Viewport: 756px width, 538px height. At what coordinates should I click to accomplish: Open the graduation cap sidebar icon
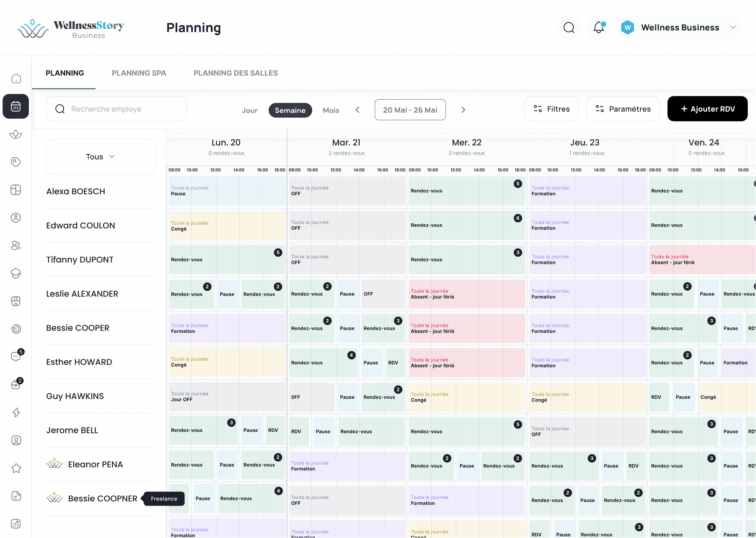point(16,273)
